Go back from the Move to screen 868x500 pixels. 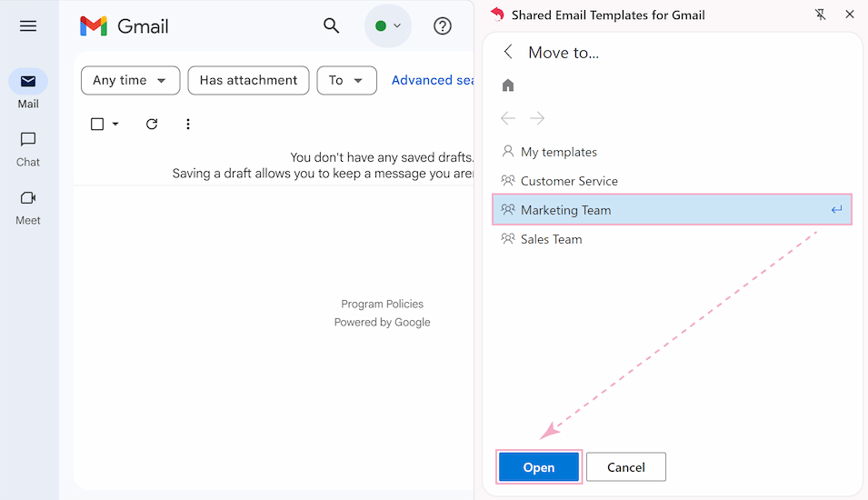click(x=508, y=52)
